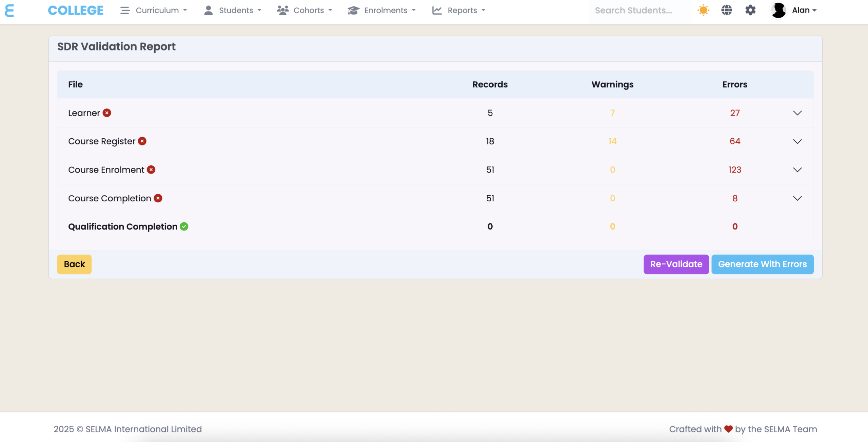Viewport: 868px width, 442px height.
Task: Click the Course Enrolment error status icon
Action: tap(151, 169)
